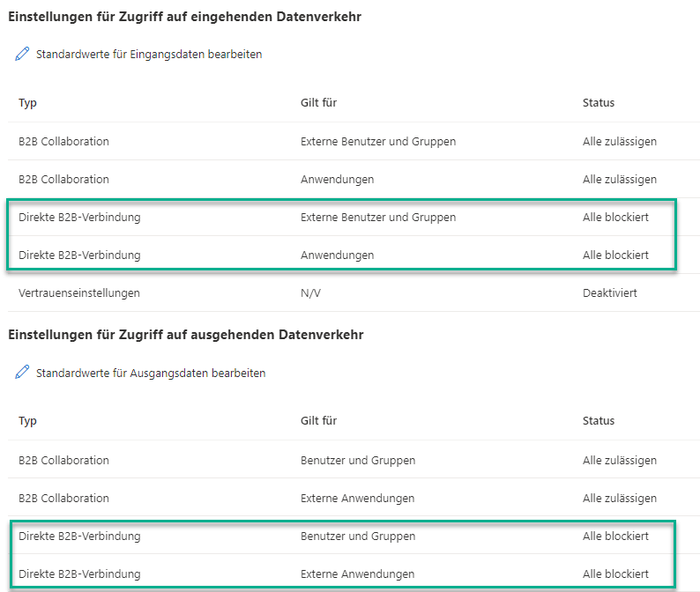Select inbound B2B Collaboration Externe Benutzer row

coord(354,142)
